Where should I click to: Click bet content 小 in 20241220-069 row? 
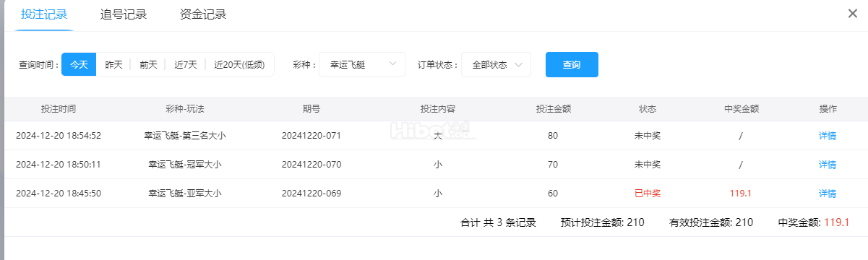[x=438, y=193]
